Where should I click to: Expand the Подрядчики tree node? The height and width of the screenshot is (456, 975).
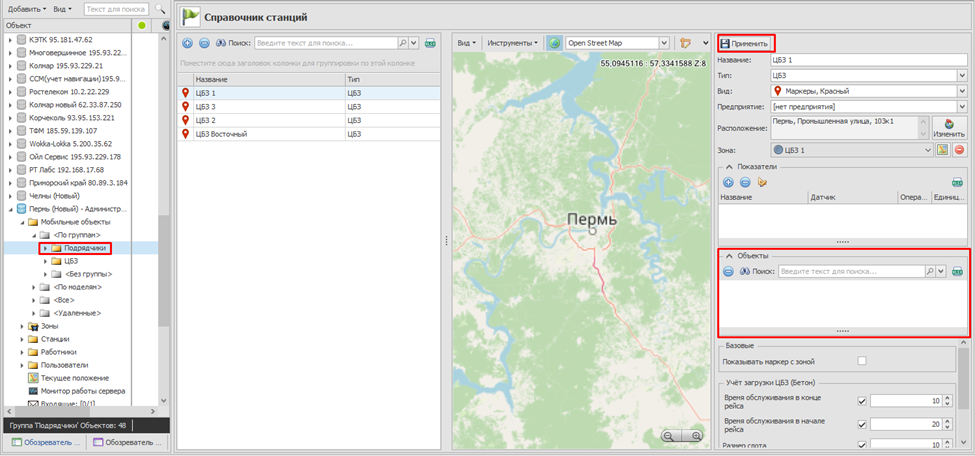(x=44, y=247)
